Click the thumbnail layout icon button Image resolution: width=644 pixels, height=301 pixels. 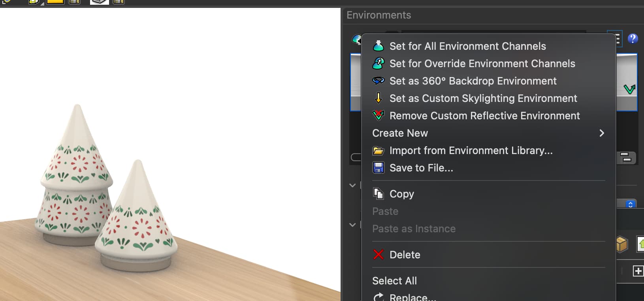pos(626,158)
